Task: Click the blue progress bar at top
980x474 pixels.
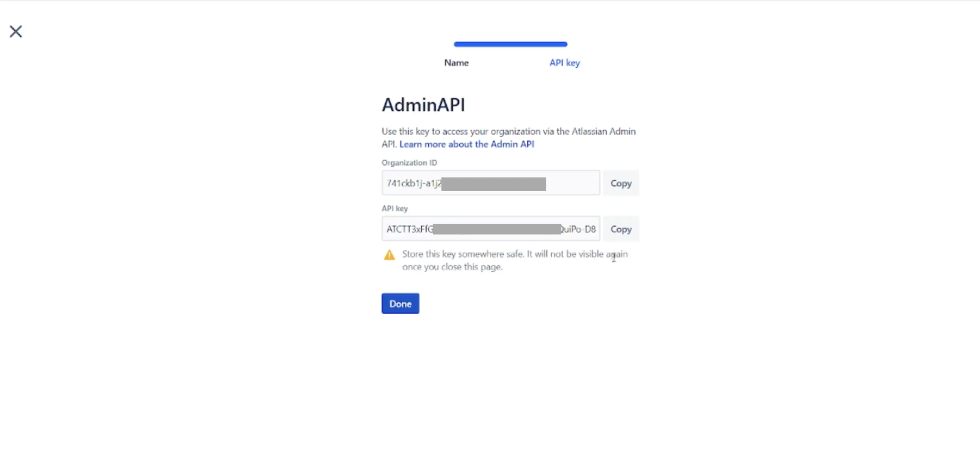Action: [x=511, y=44]
